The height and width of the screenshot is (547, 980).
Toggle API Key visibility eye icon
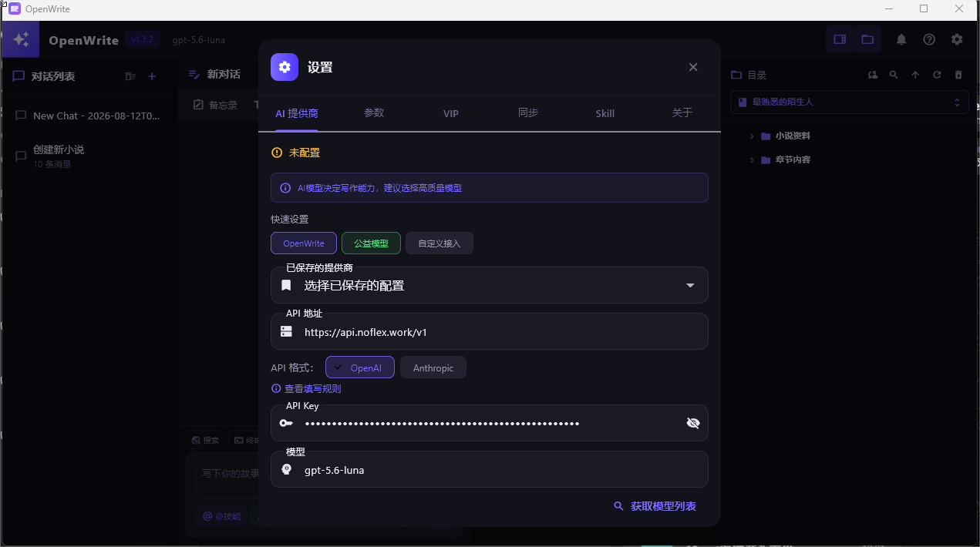(x=692, y=423)
